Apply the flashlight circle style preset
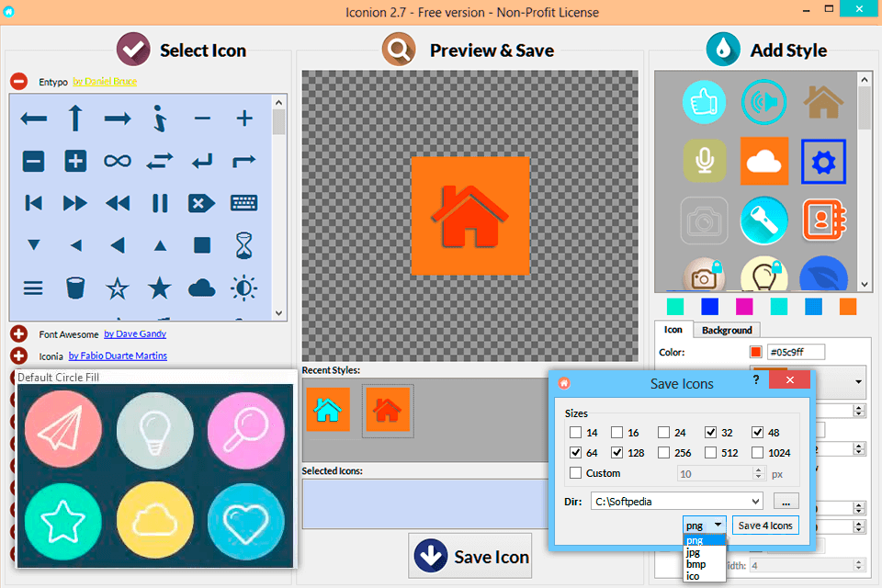 click(x=763, y=220)
